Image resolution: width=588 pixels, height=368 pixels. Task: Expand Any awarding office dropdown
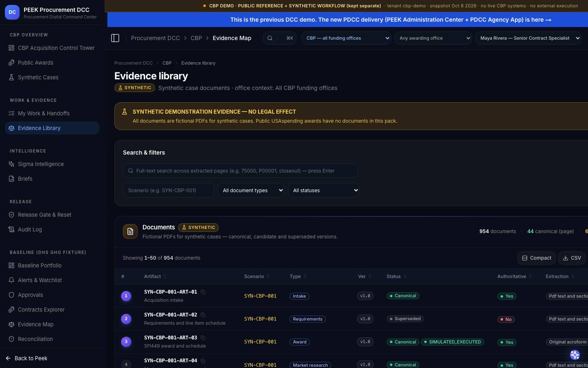[433, 38]
